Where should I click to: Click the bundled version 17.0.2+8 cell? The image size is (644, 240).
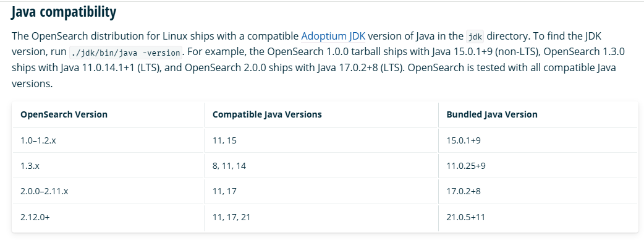pyautogui.click(x=538, y=192)
